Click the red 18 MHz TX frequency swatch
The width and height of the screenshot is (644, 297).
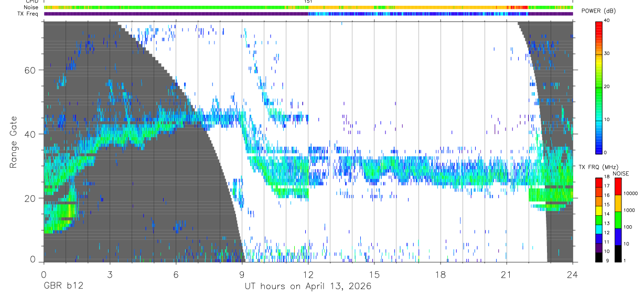click(x=598, y=183)
